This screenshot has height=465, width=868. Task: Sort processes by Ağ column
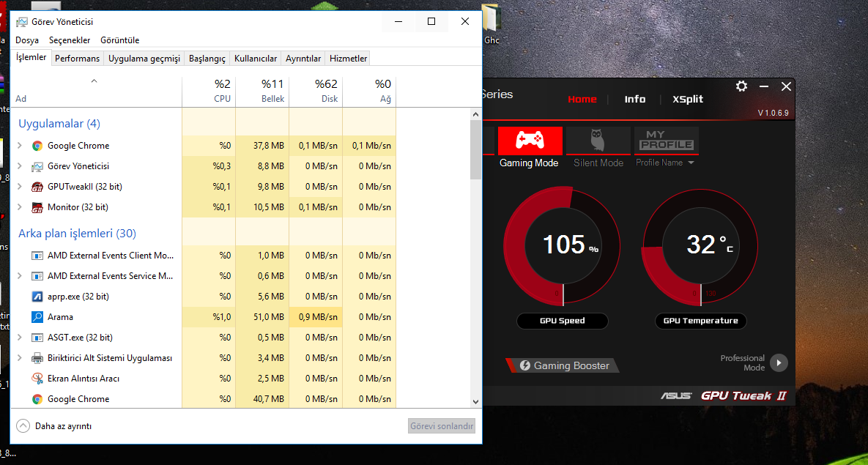point(369,92)
